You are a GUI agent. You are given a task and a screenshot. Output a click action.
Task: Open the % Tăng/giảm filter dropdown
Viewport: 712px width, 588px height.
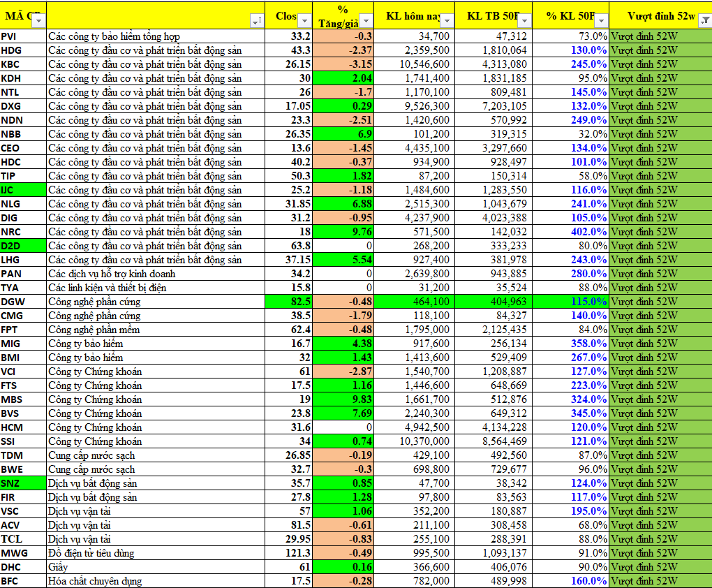click(366, 21)
